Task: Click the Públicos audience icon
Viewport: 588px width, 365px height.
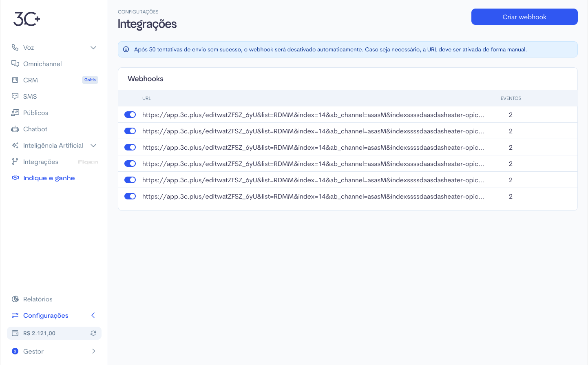Action: 15,113
